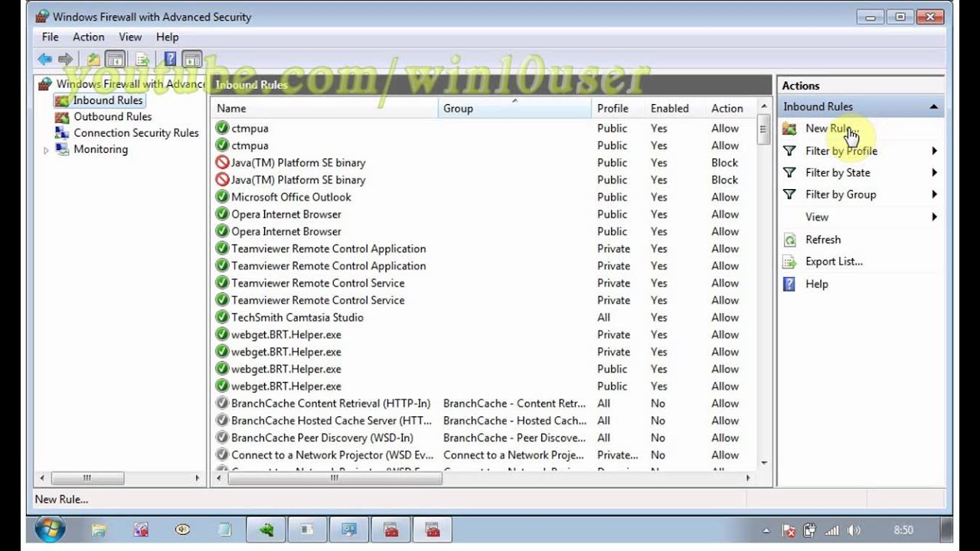
Task: Open the Filter by Group submenu arrow
Action: click(x=934, y=194)
